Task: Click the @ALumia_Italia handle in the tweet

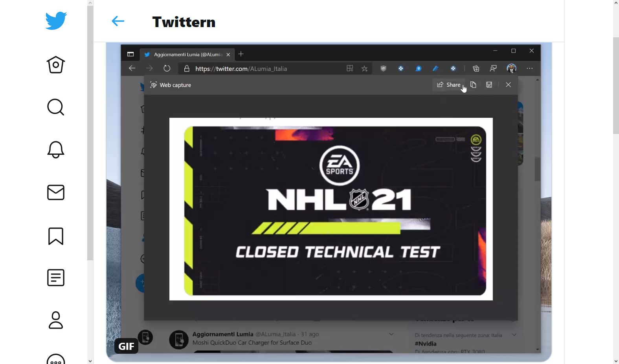Action: [x=276, y=334]
